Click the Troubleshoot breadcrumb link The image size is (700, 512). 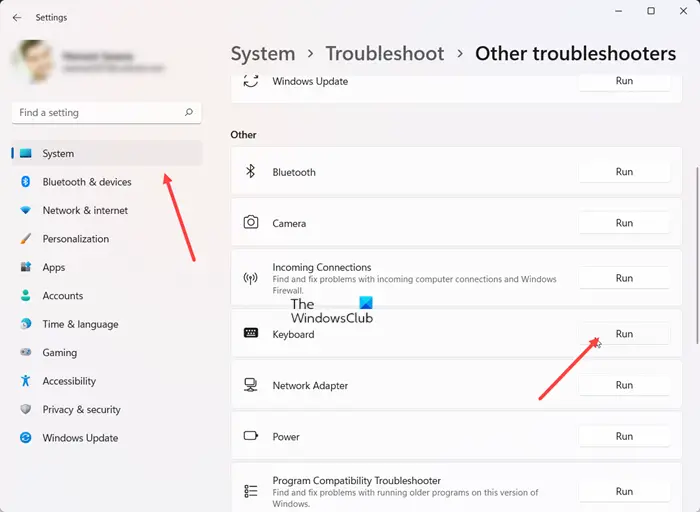pos(385,54)
